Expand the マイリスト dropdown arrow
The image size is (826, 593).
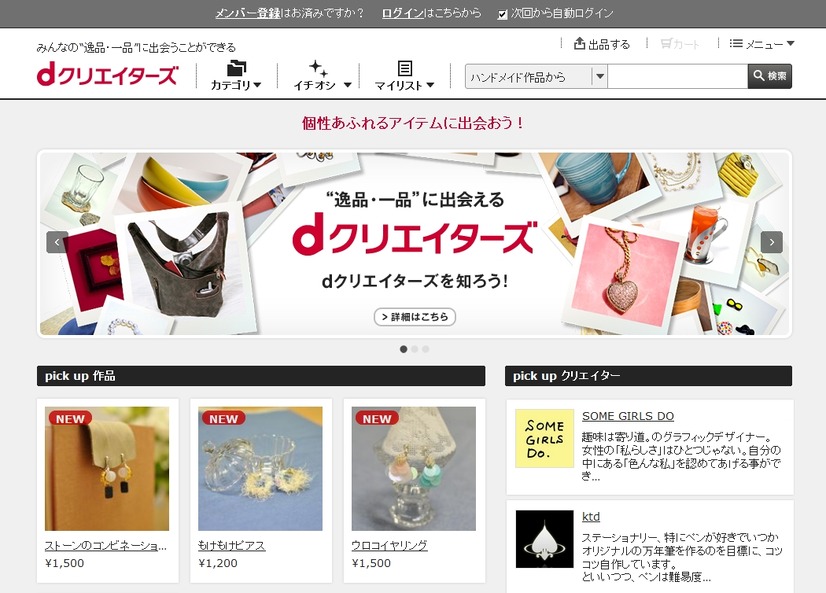pyautogui.click(x=430, y=85)
